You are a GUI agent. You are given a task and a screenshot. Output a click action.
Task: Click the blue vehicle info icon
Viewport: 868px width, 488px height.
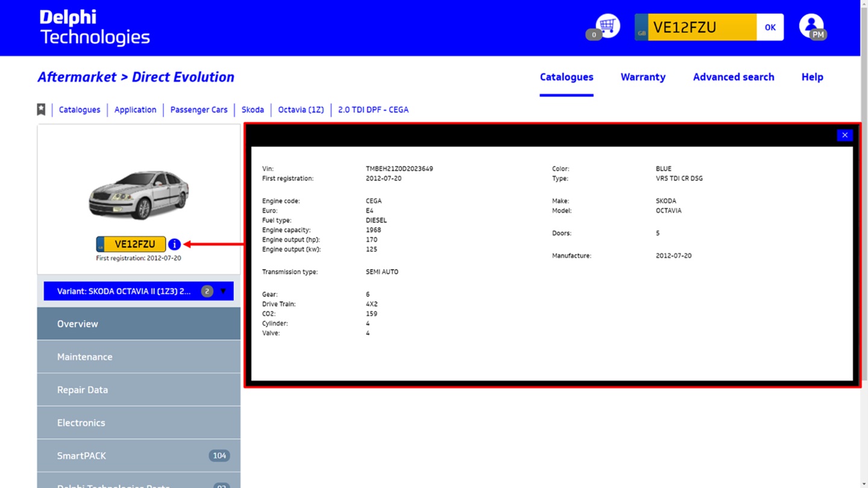174,244
